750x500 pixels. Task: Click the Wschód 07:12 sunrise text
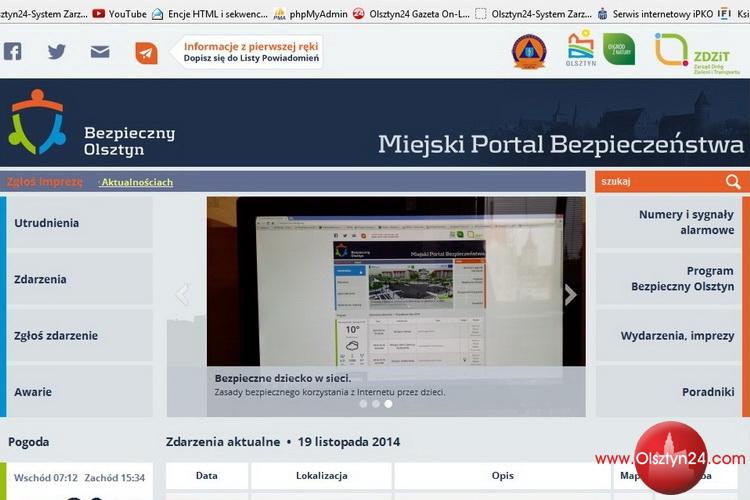point(45,478)
